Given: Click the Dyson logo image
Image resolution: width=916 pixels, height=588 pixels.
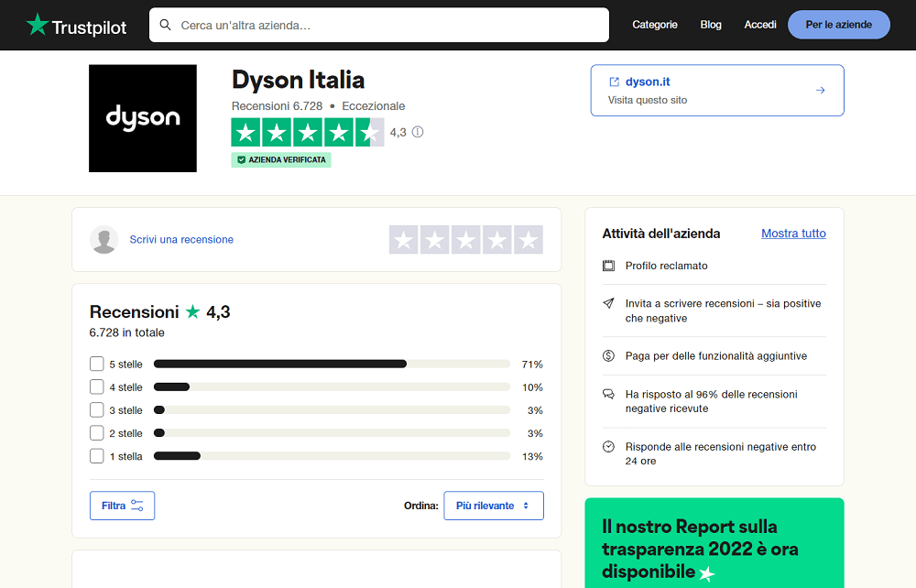Looking at the screenshot, I should (x=143, y=118).
